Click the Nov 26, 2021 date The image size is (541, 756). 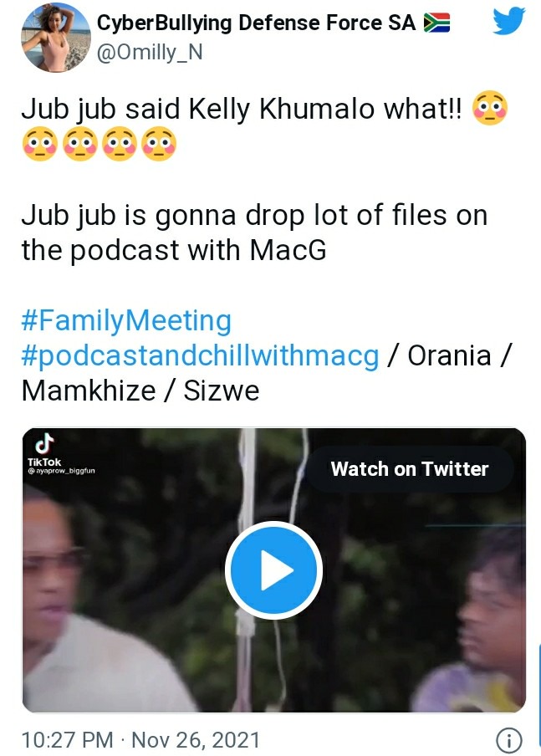[196, 739]
